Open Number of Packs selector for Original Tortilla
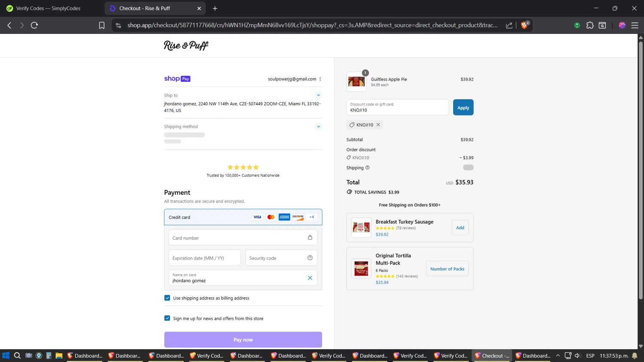644x362 pixels. tap(447, 268)
